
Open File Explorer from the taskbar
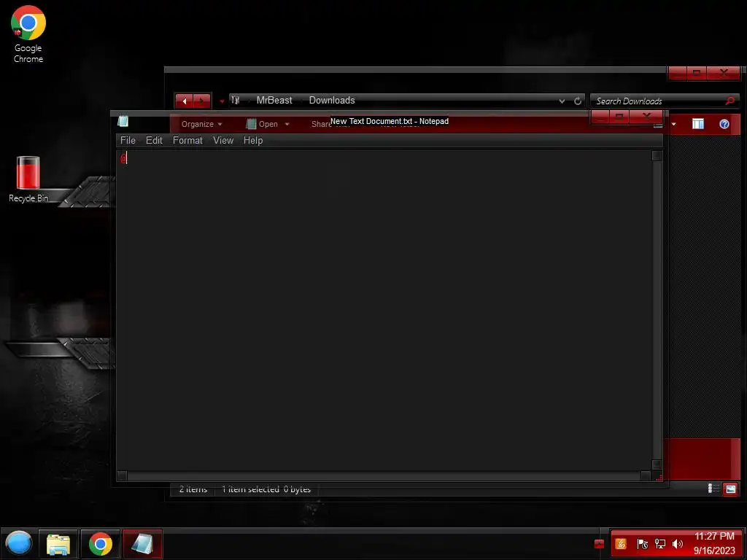click(58, 544)
